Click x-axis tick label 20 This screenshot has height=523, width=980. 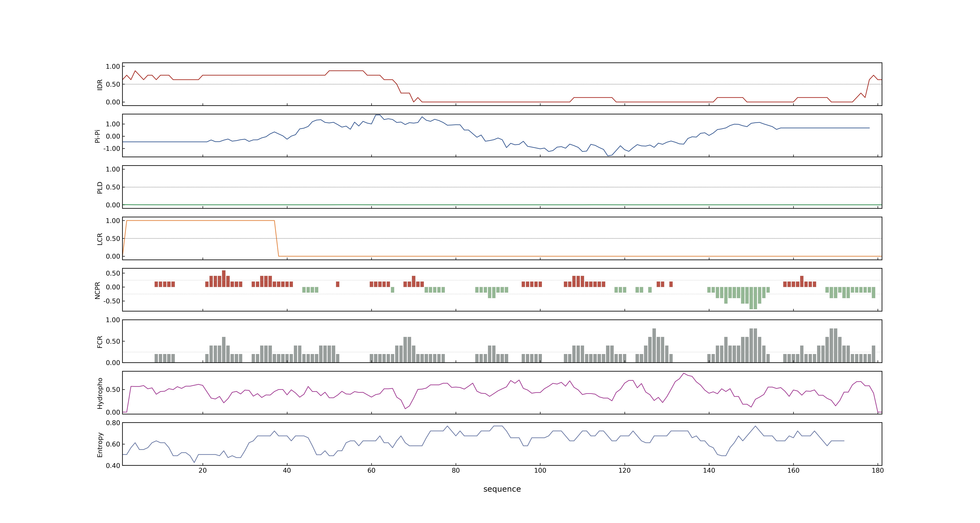(x=202, y=470)
